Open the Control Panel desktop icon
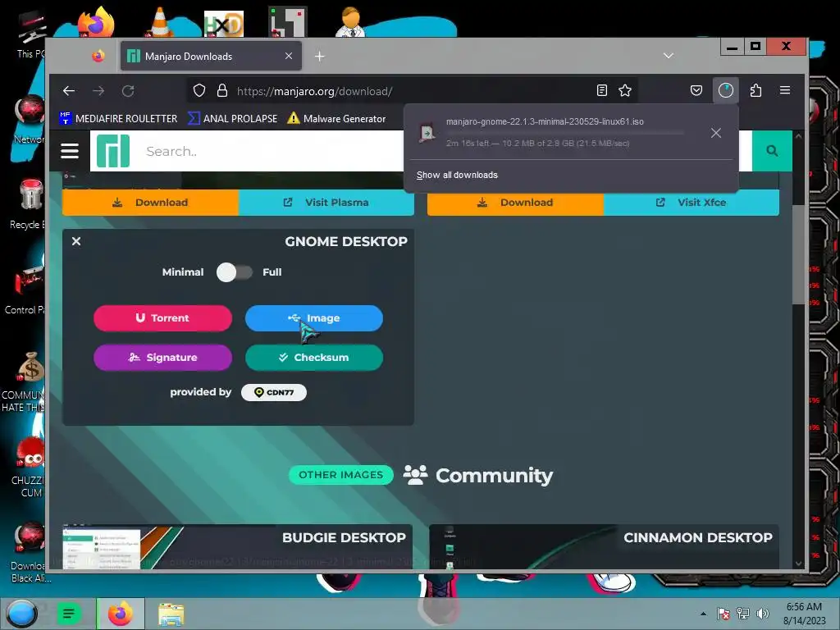The width and height of the screenshot is (840, 630). tap(25, 290)
